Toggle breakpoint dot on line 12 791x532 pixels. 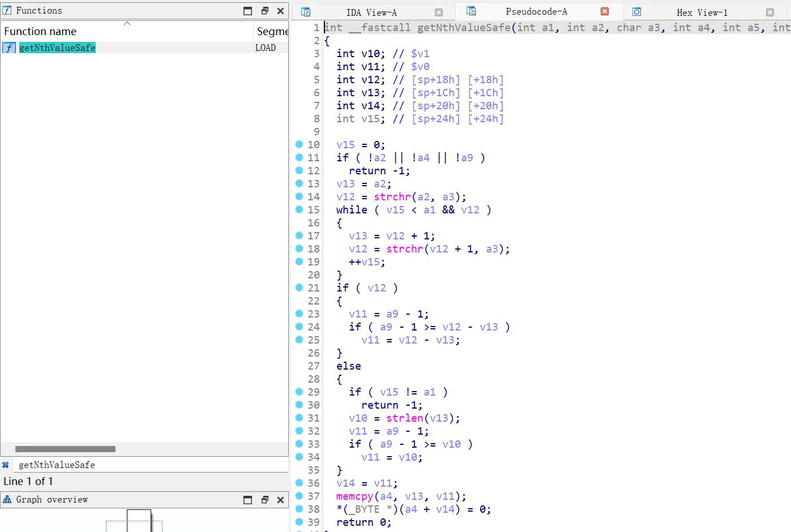(300, 170)
